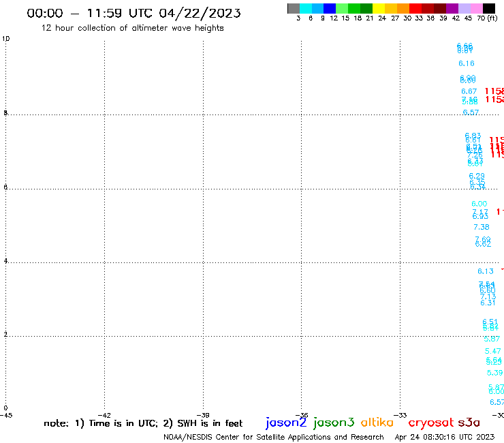Pick the pink swatch in the color bar
Screen dimensions: 504x443
[476, 8]
